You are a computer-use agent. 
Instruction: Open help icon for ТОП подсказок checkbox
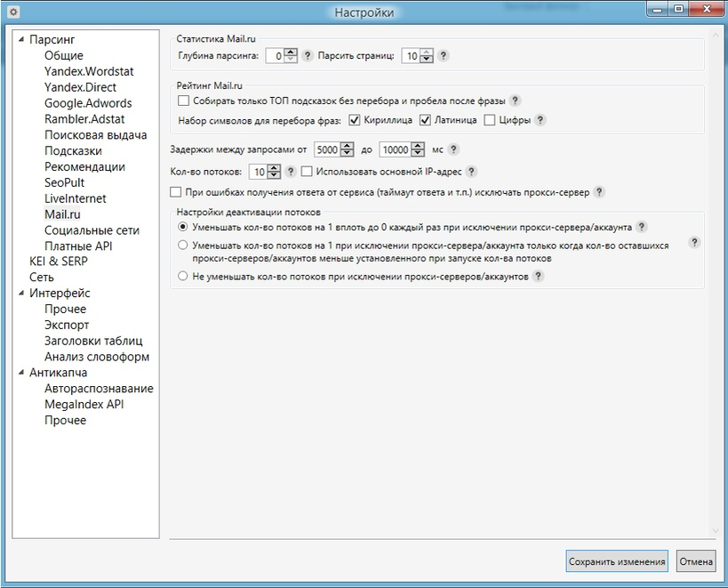(x=515, y=101)
